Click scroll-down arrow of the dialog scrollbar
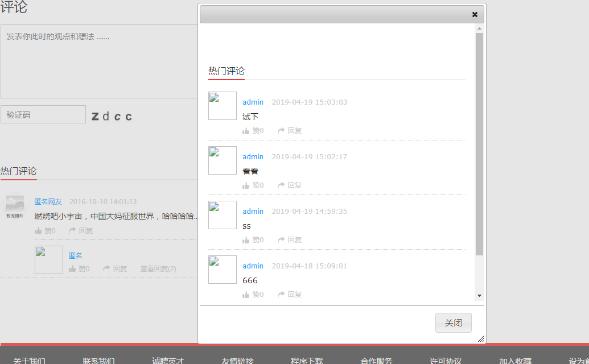Image resolution: width=589 pixels, height=364 pixels. click(479, 296)
